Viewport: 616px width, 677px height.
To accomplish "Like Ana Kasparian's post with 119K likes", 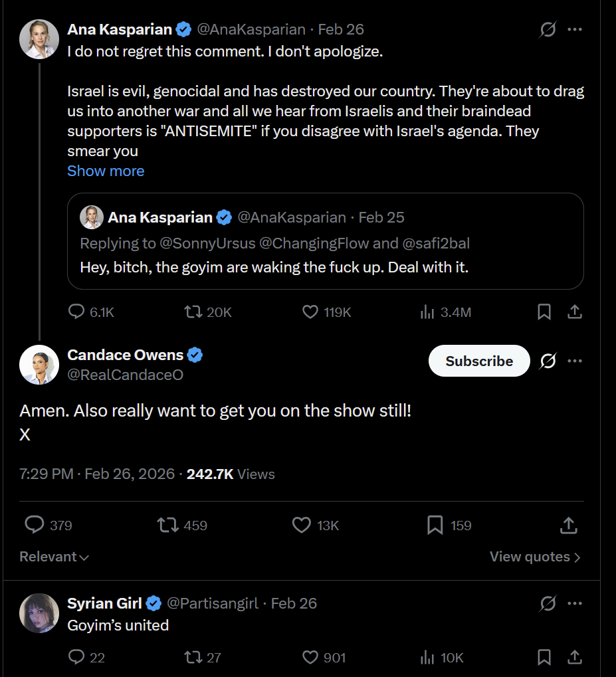I will [310, 312].
